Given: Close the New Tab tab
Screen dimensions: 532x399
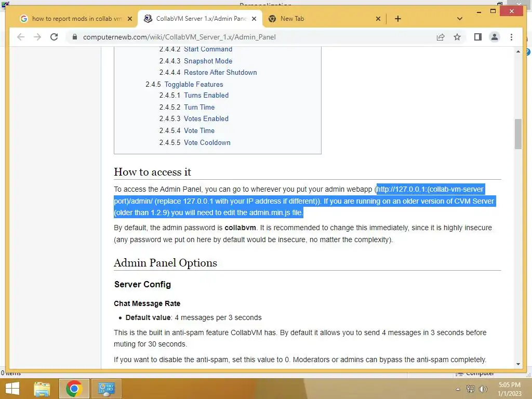Looking at the screenshot, I should click(378, 19).
